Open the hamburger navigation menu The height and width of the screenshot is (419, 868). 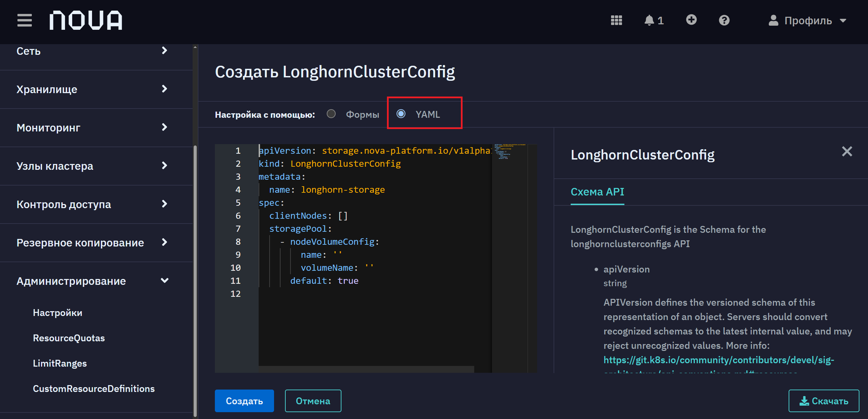pos(25,20)
